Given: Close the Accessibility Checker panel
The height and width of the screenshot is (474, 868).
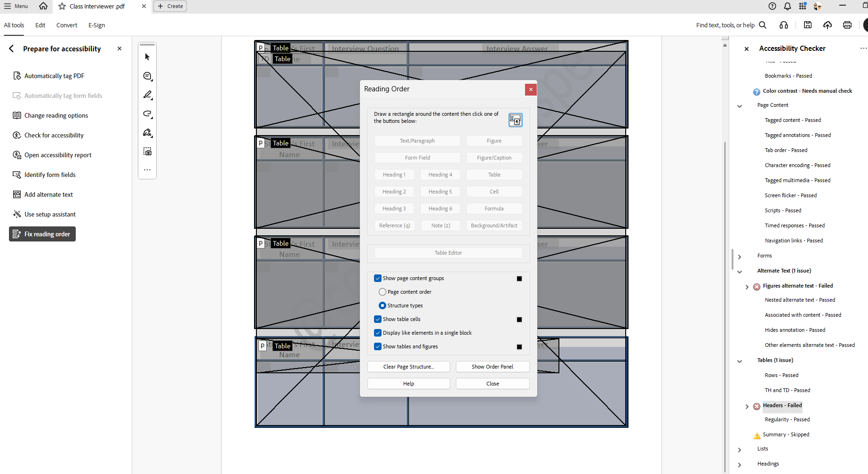Looking at the screenshot, I should click(747, 48).
